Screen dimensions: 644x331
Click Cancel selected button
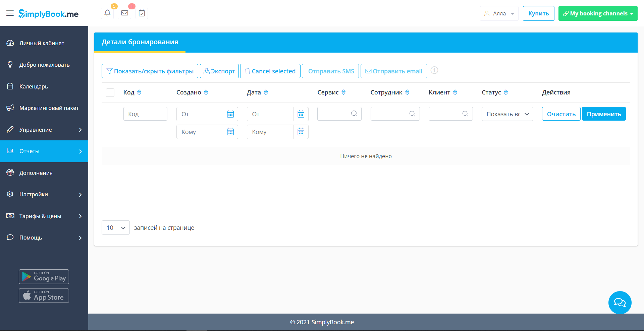(x=270, y=71)
